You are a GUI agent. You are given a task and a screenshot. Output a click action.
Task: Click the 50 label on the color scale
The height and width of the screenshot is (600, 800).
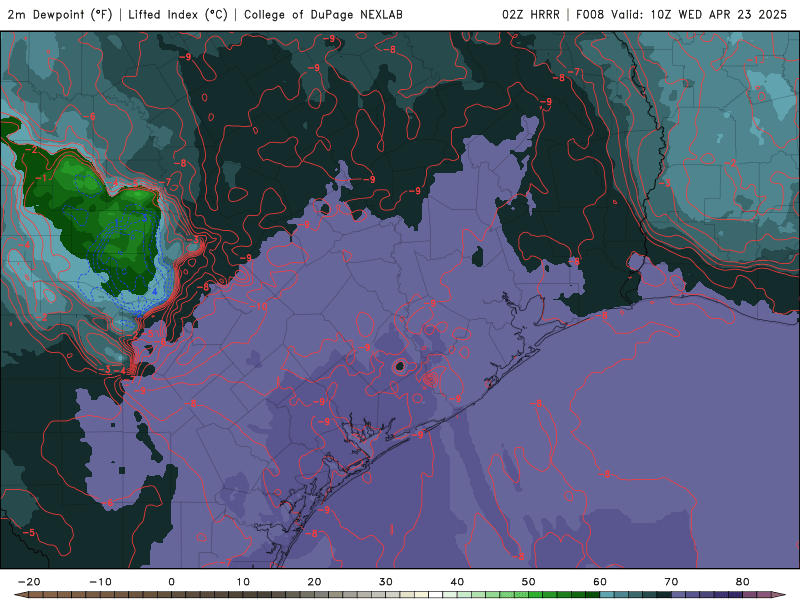point(529,582)
